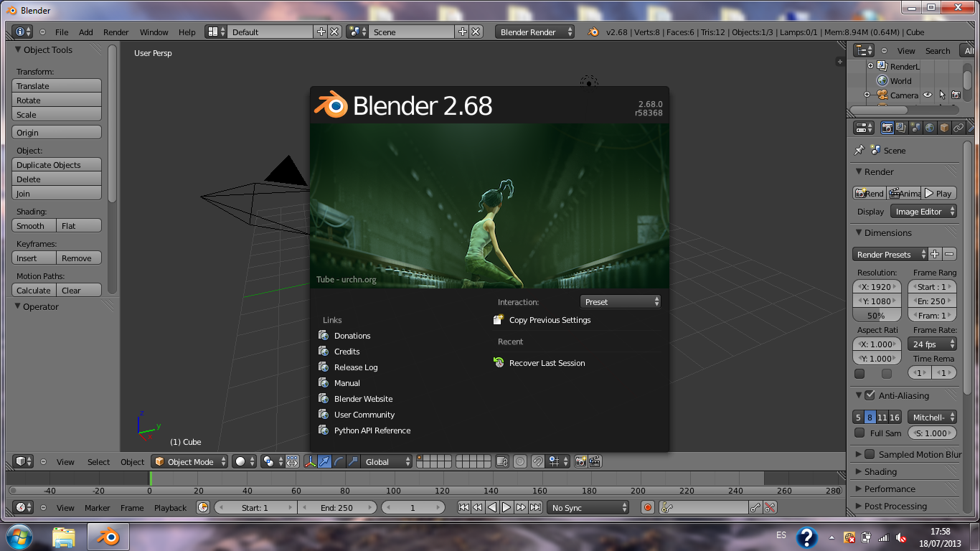Click Recover Last Session
This screenshot has width=980, height=551.
pyautogui.click(x=547, y=363)
